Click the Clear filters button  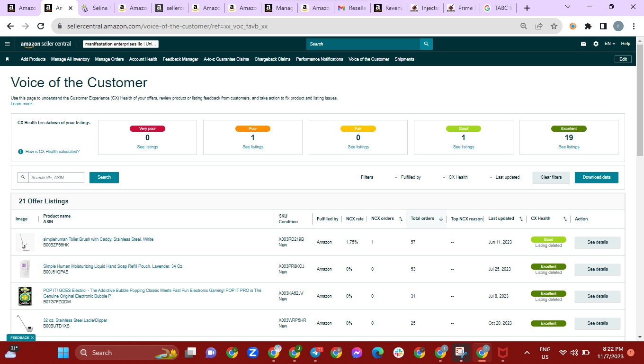click(x=551, y=177)
